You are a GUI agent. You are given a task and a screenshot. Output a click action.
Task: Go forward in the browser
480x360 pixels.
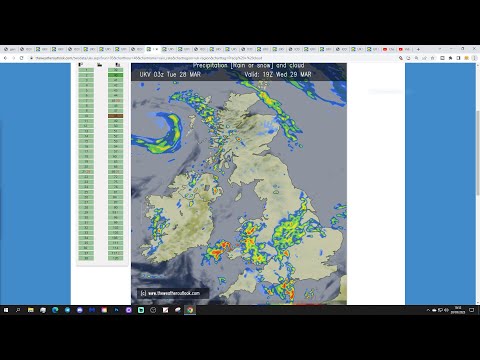pos(13,58)
